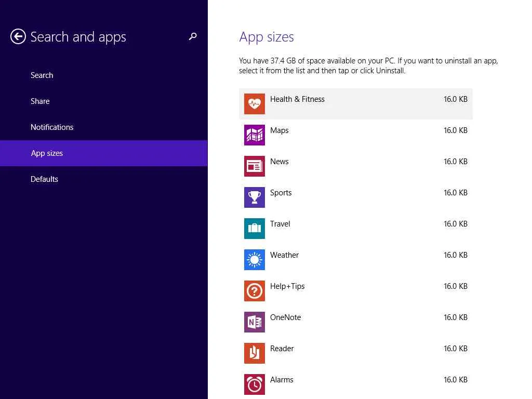
Task: Select the App sizes menu entry
Action: click(104, 153)
